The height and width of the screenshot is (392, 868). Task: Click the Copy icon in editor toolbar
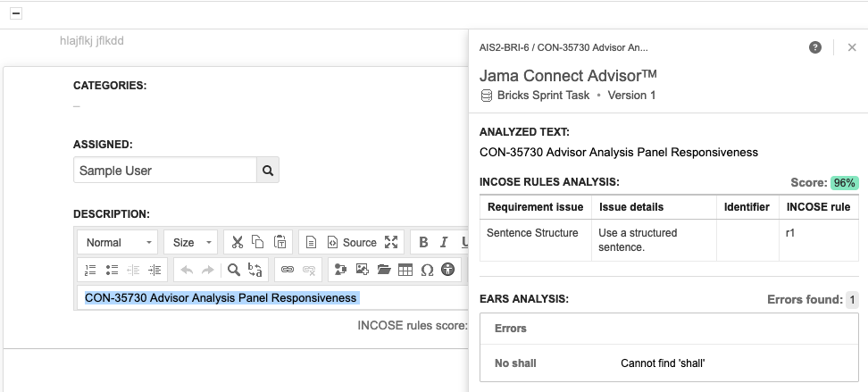click(258, 242)
